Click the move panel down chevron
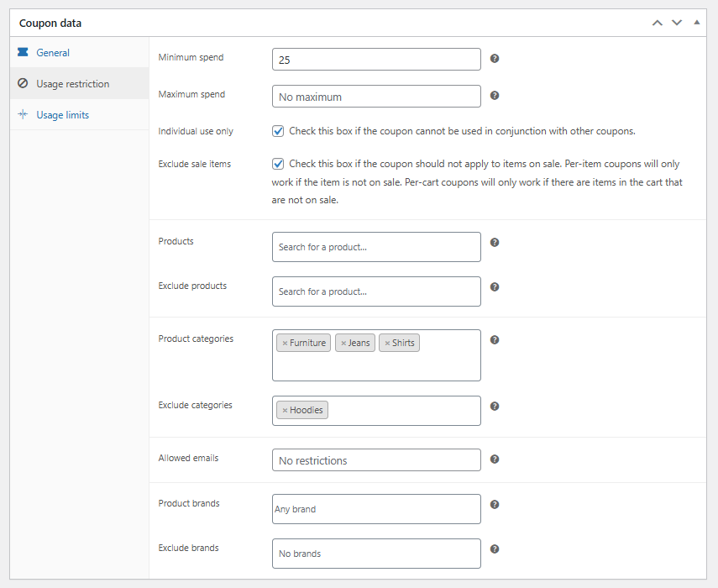Image resolution: width=718 pixels, height=588 pixels. pos(677,23)
